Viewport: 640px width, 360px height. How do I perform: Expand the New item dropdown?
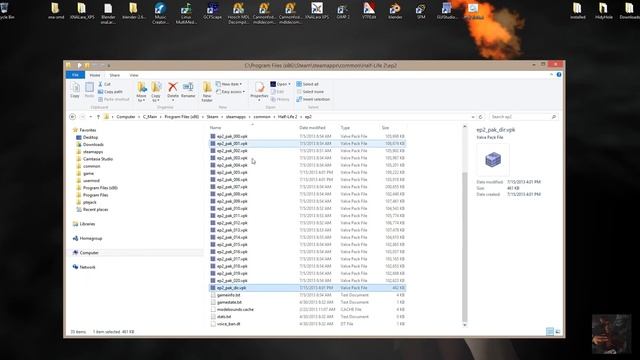coord(229,84)
